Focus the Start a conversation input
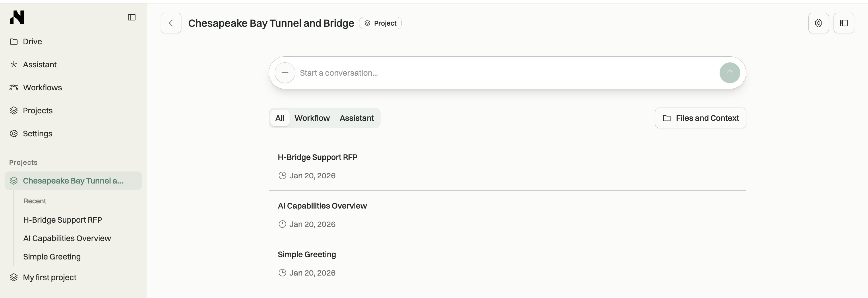 point(507,72)
